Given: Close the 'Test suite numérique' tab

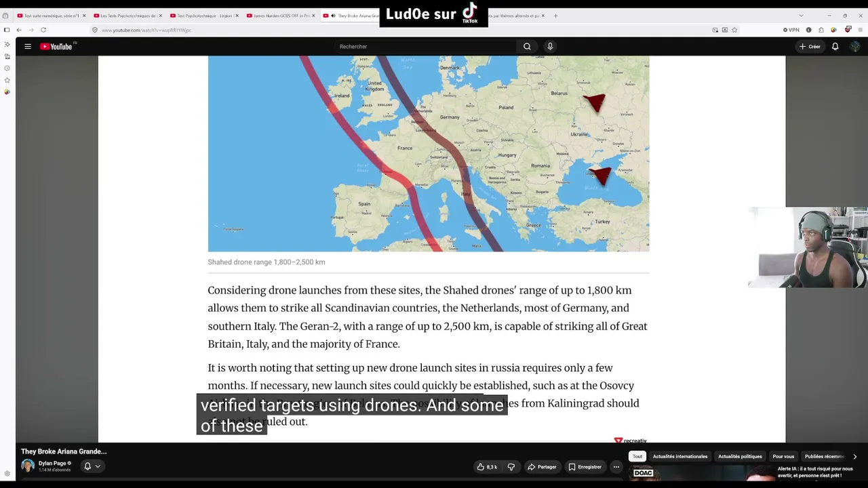Looking at the screenshot, I should click(x=84, y=16).
